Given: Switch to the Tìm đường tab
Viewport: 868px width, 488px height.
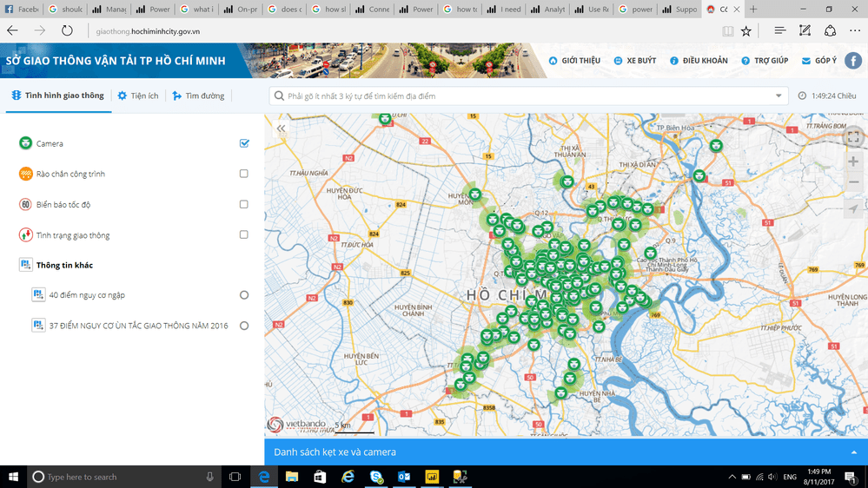Looking at the screenshot, I should (x=199, y=96).
